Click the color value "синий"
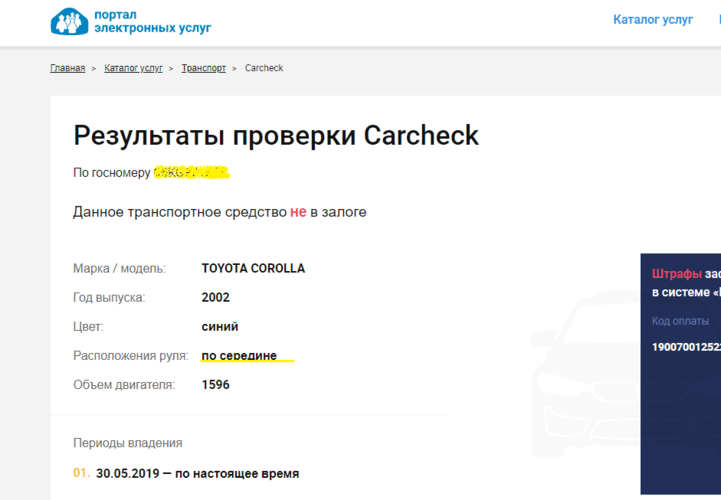721x500 pixels. pos(220,327)
